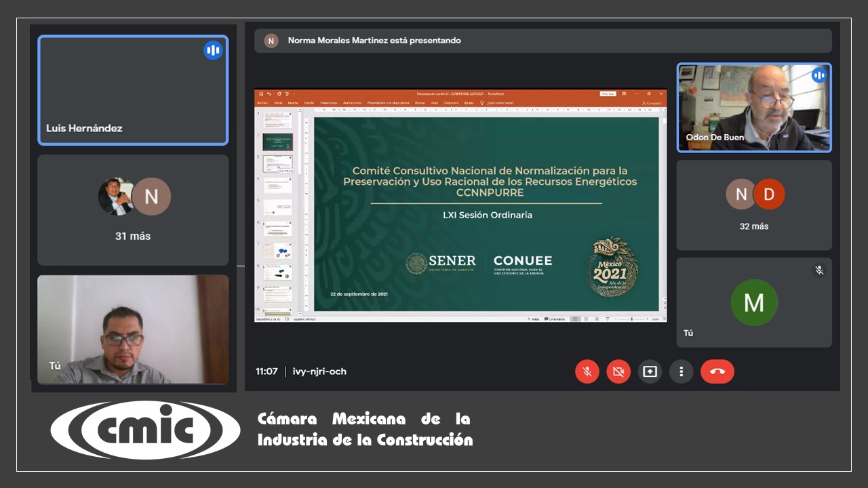The image size is (868, 488).
Task: Select slide 9 thumbnail
Action: (x=277, y=293)
